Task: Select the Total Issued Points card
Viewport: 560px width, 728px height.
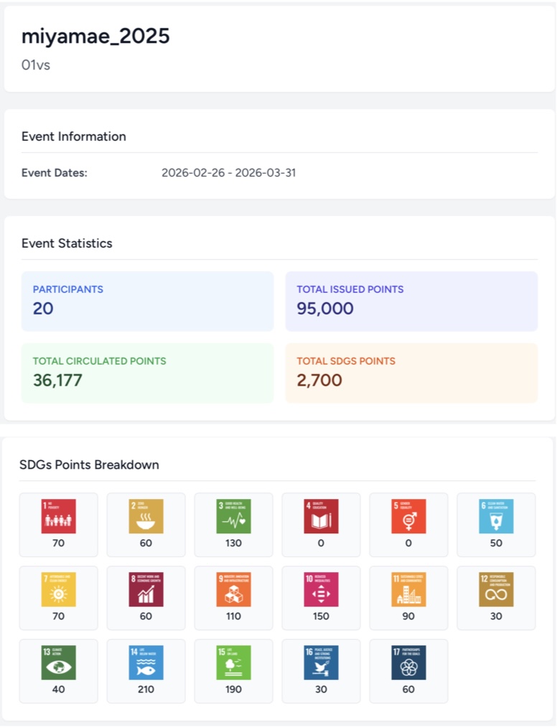Action: pos(411,301)
